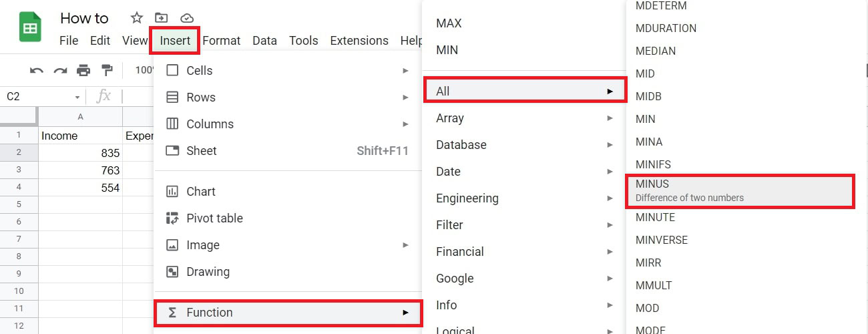Click the undo arrow icon
Image resolution: width=868 pixels, height=334 pixels.
[37, 70]
